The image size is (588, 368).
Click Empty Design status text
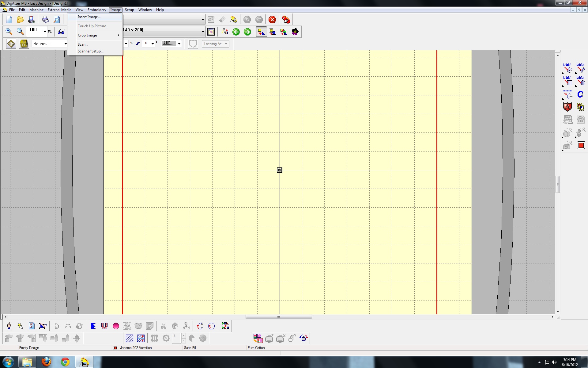[29, 348]
